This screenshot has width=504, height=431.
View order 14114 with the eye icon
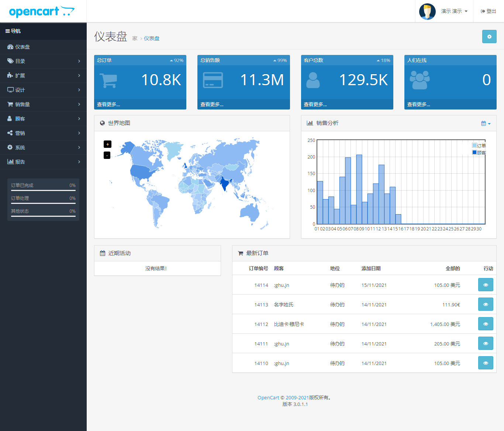point(485,284)
